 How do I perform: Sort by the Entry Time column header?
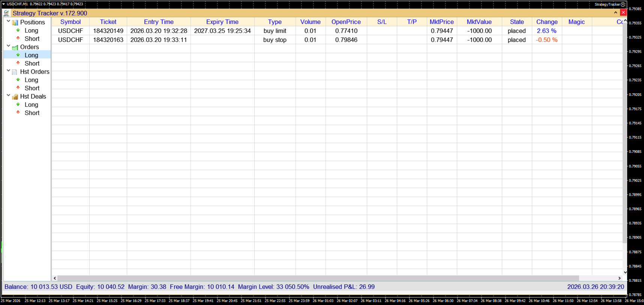[x=159, y=22]
